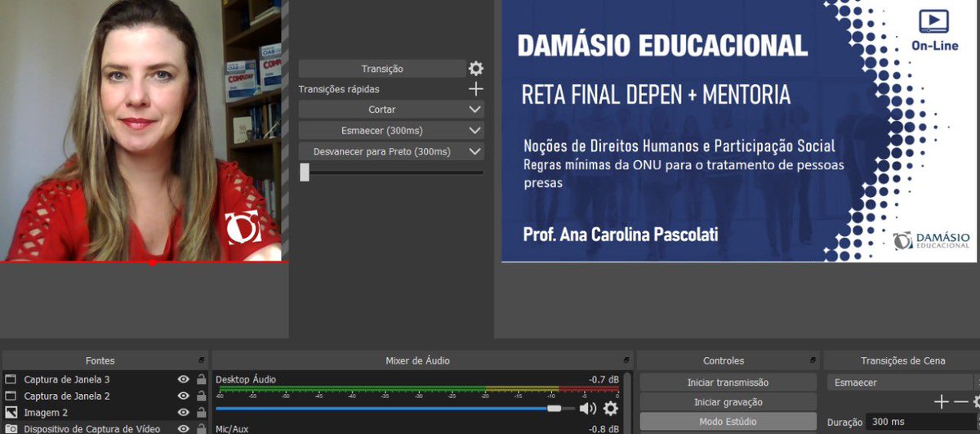Viewport: 980px width, 434px height.
Task: Lock the Dispositivo de Captura de Vídeo source
Action: (x=201, y=428)
